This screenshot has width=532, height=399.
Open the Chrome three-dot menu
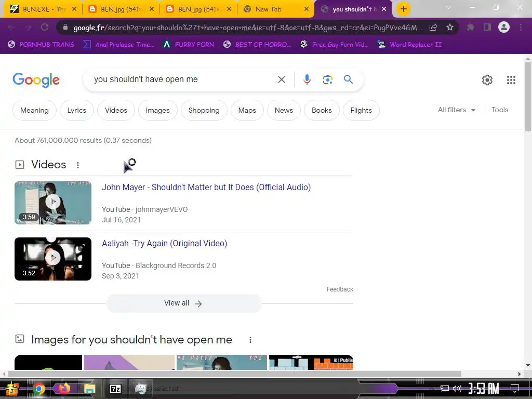521,28
